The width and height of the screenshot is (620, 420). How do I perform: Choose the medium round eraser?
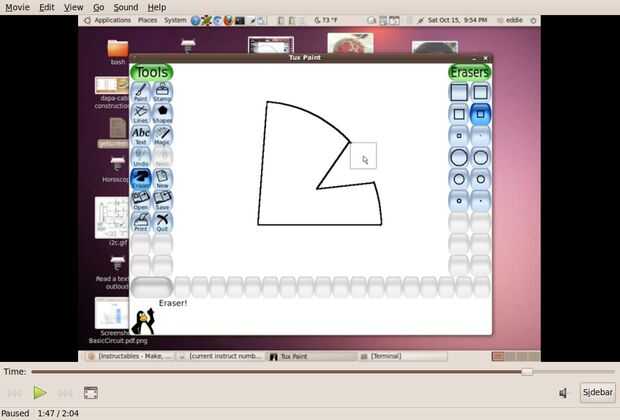tap(459, 179)
